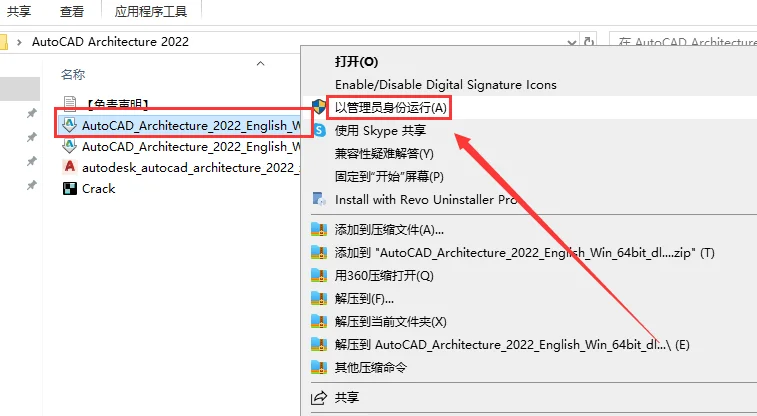Screen dimensions: 757x416
Task: Click the Revo Uninstaller icon in menu
Action: 319,199
